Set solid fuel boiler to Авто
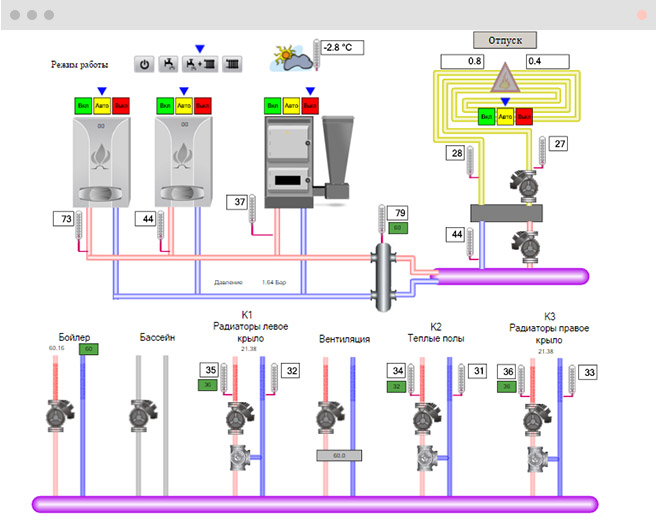This screenshot has width=656, height=520. click(x=291, y=106)
